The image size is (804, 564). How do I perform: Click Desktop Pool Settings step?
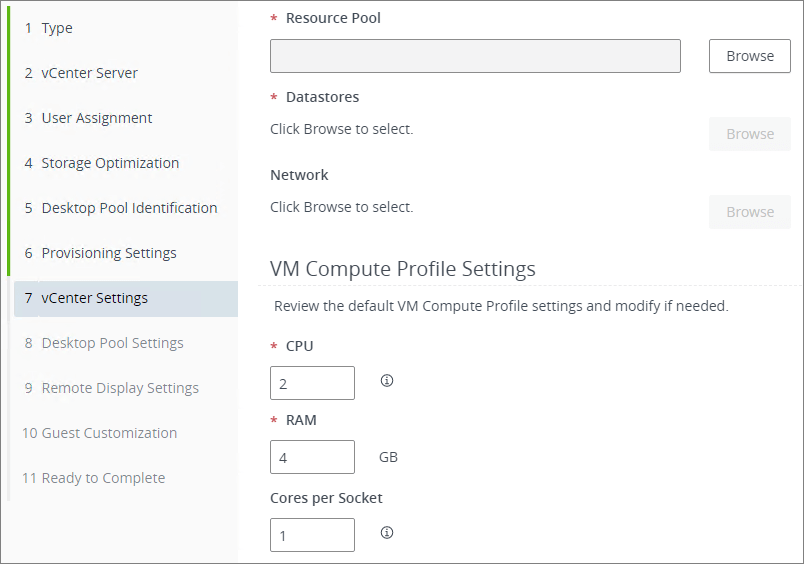(x=112, y=343)
